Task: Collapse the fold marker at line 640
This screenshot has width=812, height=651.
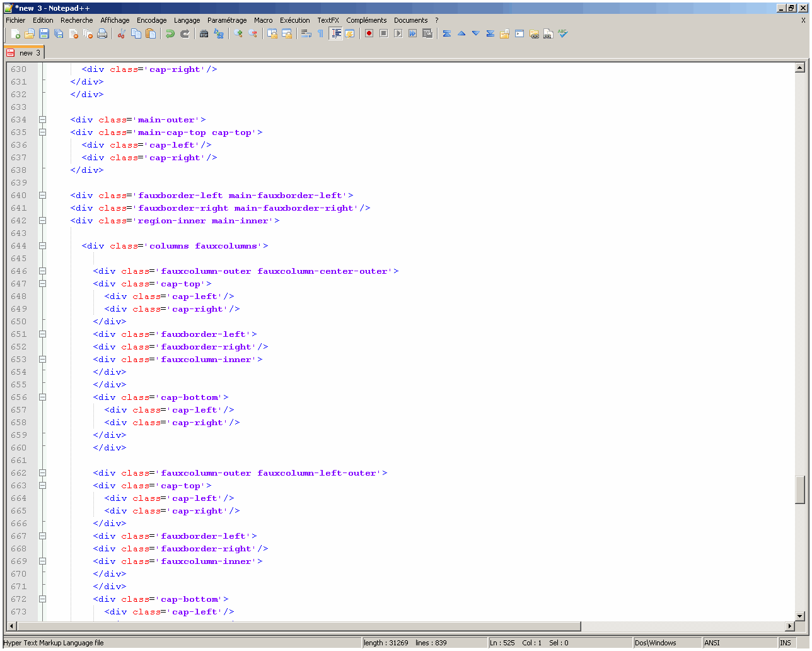Action: (42, 195)
